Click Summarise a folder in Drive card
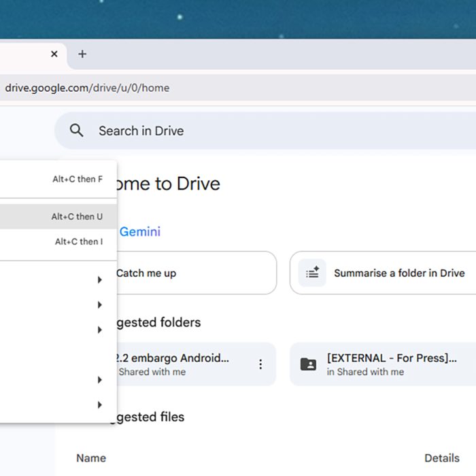476x476 pixels. coord(383,273)
